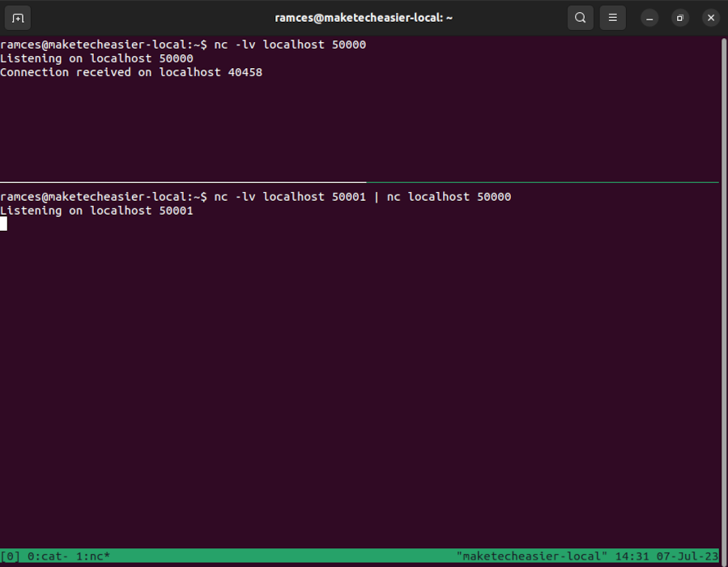The height and width of the screenshot is (567, 728).
Task: Click the tmux session indicator [0]
Action: 11,556
